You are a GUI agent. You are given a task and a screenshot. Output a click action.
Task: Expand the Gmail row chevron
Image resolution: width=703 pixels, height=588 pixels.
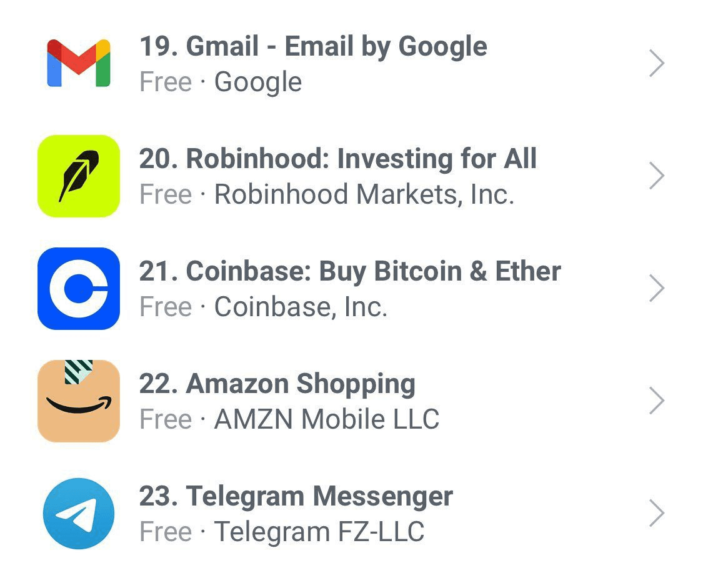click(x=657, y=64)
